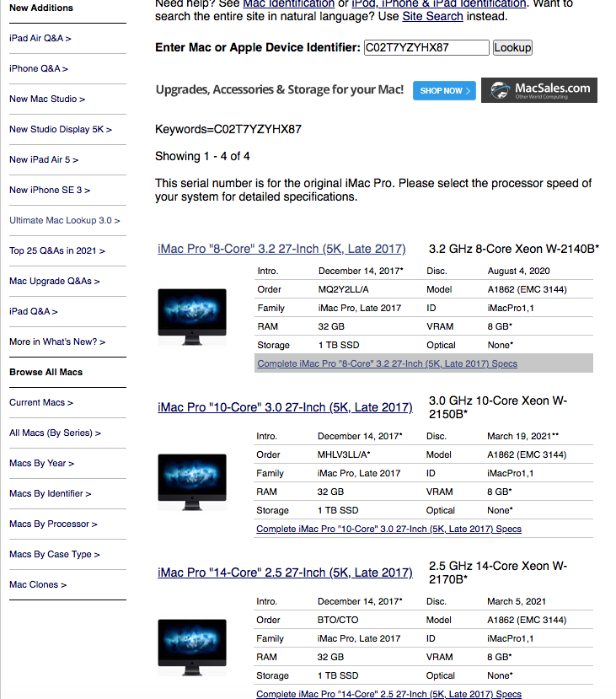This screenshot has height=699, width=616.
Task: Click the Site Search link
Action: click(x=432, y=17)
